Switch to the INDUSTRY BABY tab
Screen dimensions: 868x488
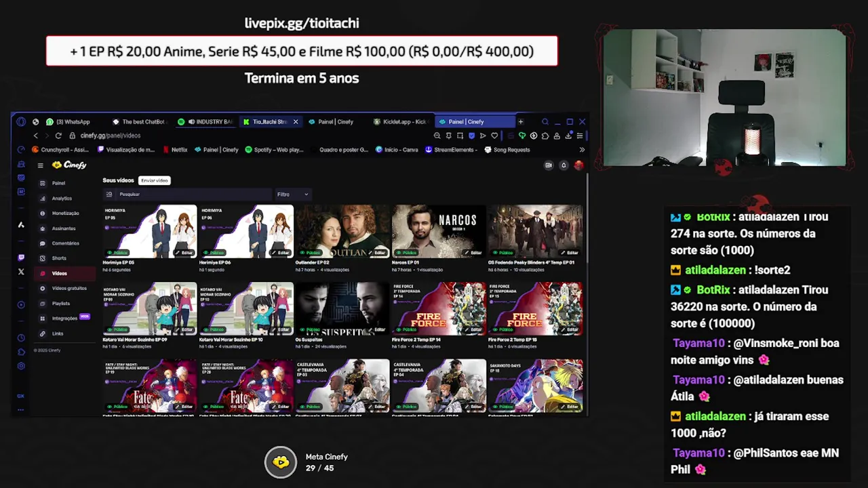point(205,122)
